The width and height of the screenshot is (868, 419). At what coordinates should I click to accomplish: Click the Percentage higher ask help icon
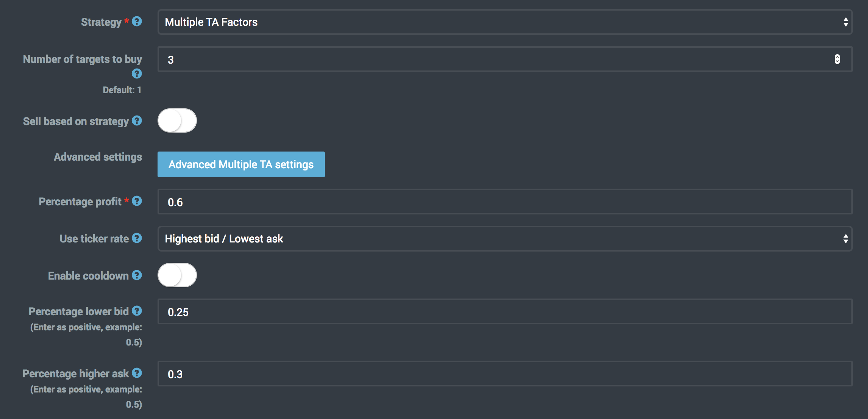click(x=137, y=373)
